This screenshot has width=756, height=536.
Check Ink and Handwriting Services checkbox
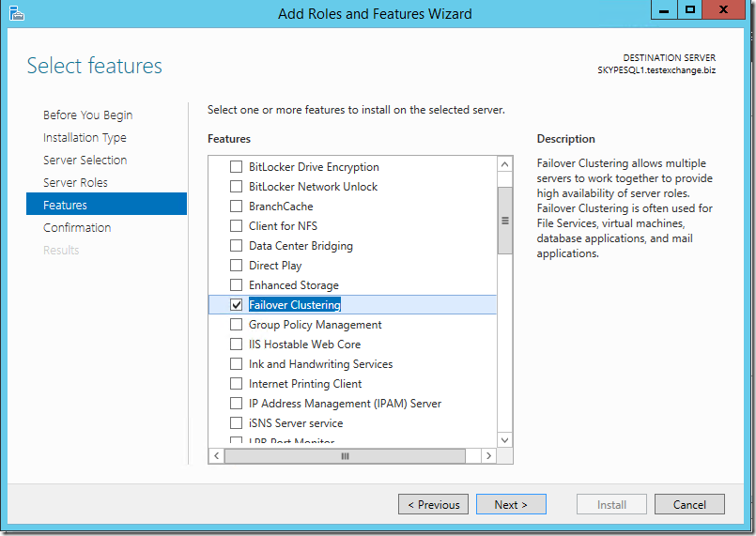click(237, 364)
